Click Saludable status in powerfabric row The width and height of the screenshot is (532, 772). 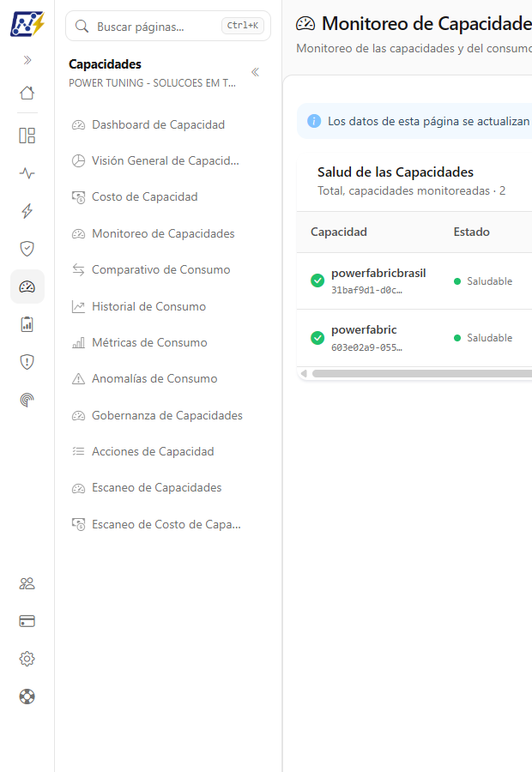483,338
